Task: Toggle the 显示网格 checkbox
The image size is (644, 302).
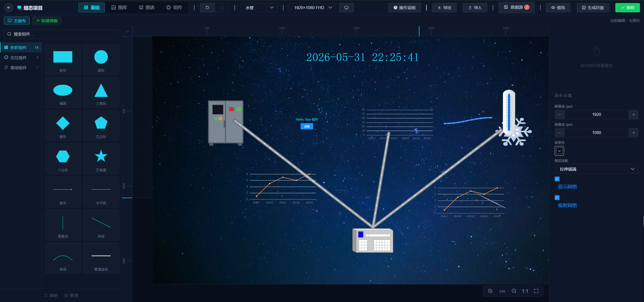Action: [x=557, y=179]
